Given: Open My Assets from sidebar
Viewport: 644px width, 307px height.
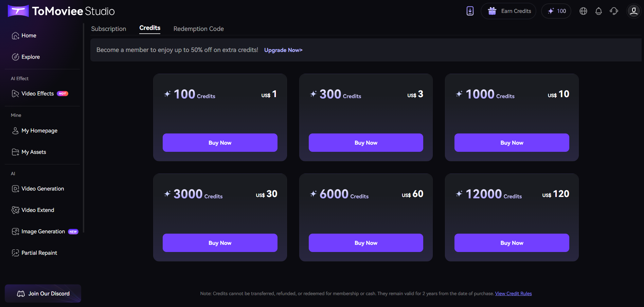Looking at the screenshot, I should coord(34,152).
